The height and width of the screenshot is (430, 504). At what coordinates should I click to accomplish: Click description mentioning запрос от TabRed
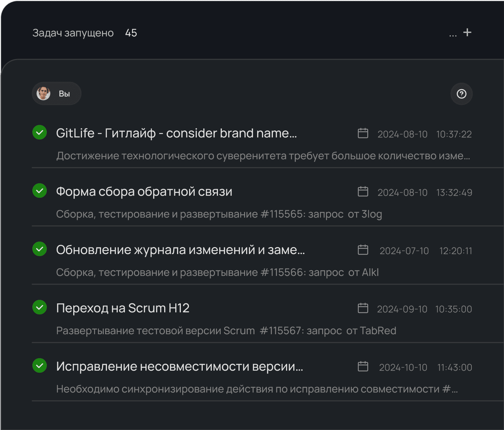point(226,331)
